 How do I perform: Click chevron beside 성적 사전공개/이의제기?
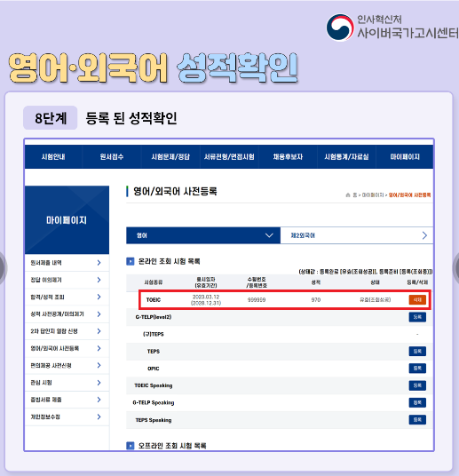pyautogui.click(x=99, y=313)
